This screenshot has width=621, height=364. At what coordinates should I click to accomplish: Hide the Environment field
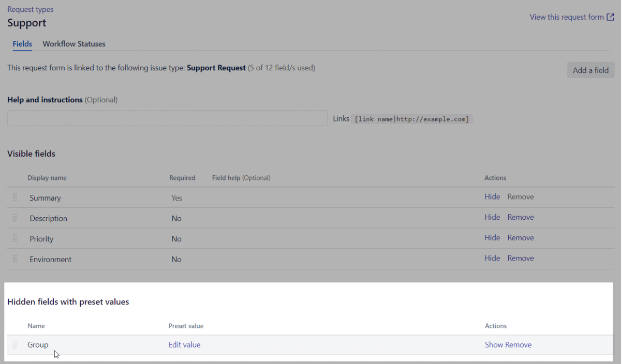click(492, 258)
